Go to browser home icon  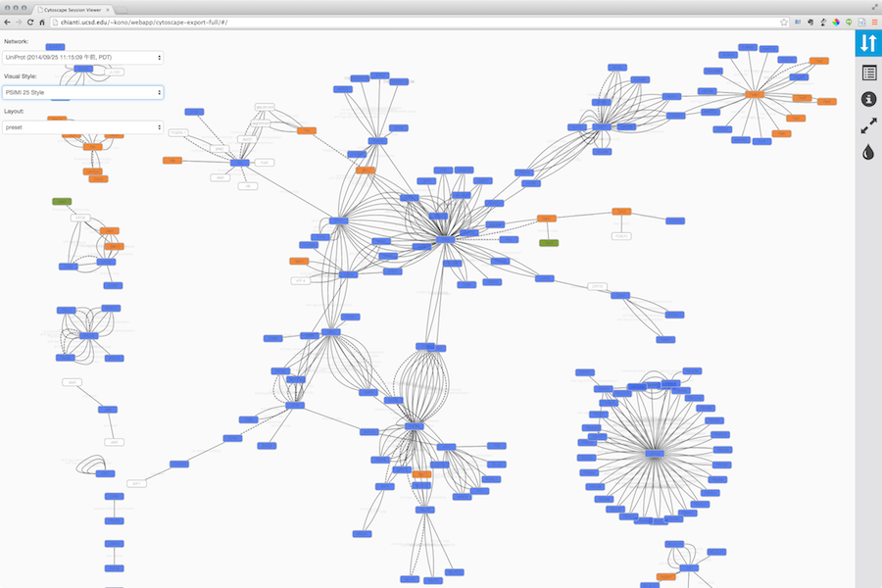point(42,22)
